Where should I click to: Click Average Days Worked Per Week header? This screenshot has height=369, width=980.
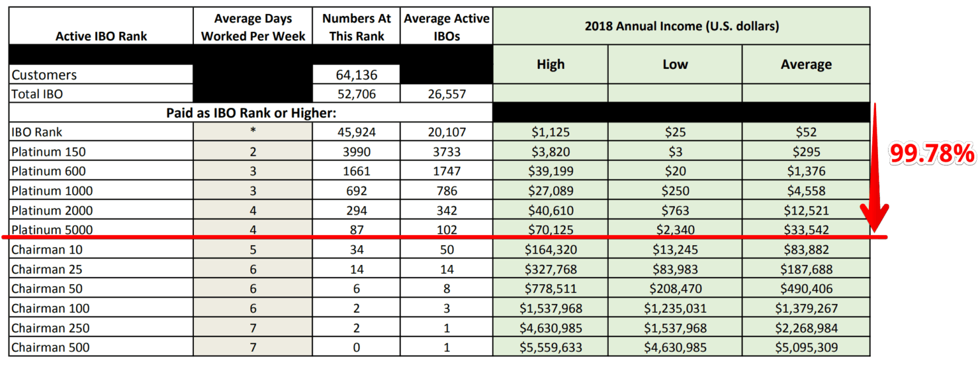coord(254,27)
